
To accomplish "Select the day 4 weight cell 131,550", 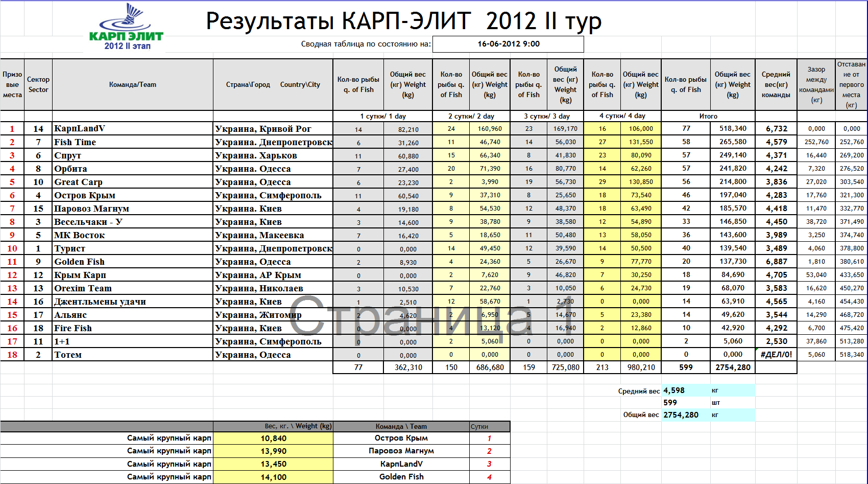I will [x=641, y=142].
